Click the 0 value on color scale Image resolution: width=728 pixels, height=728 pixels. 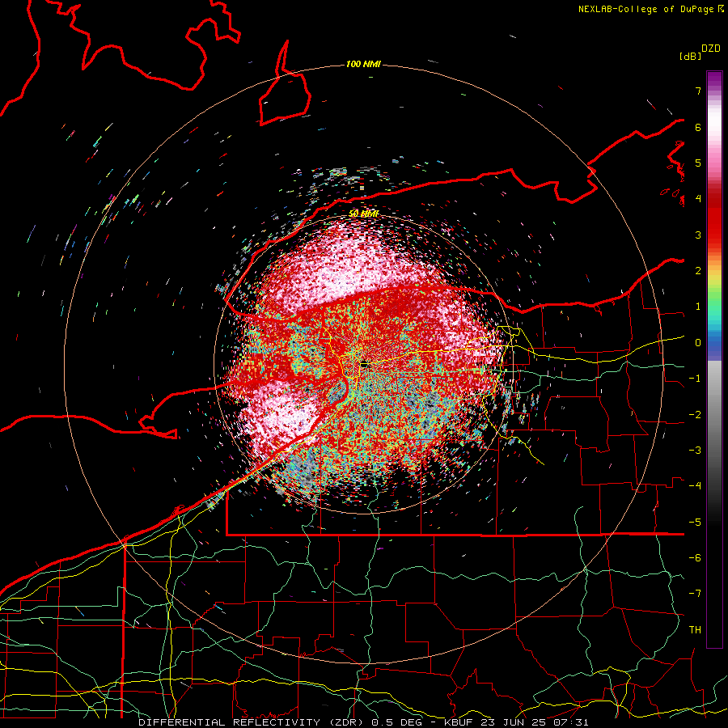click(x=698, y=343)
